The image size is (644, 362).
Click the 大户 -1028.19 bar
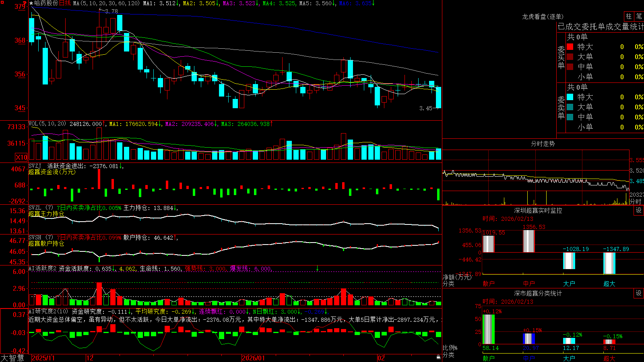(x=569, y=261)
